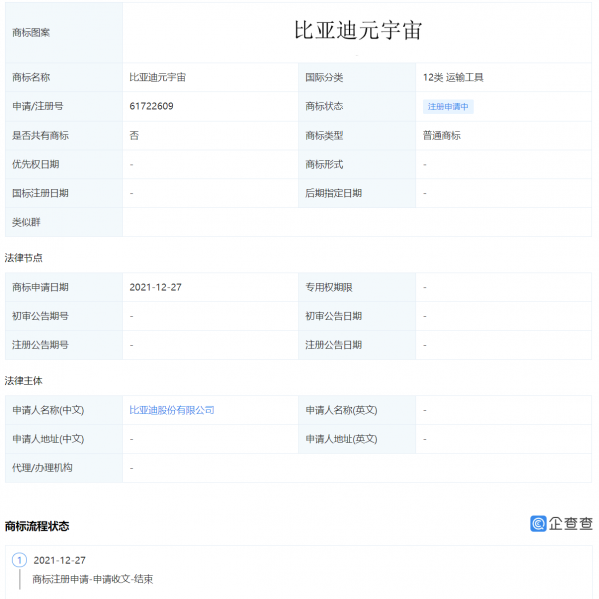Click the 商标图案 label cell
The height and width of the screenshot is (599, 599).
click(x=64, y=32)
